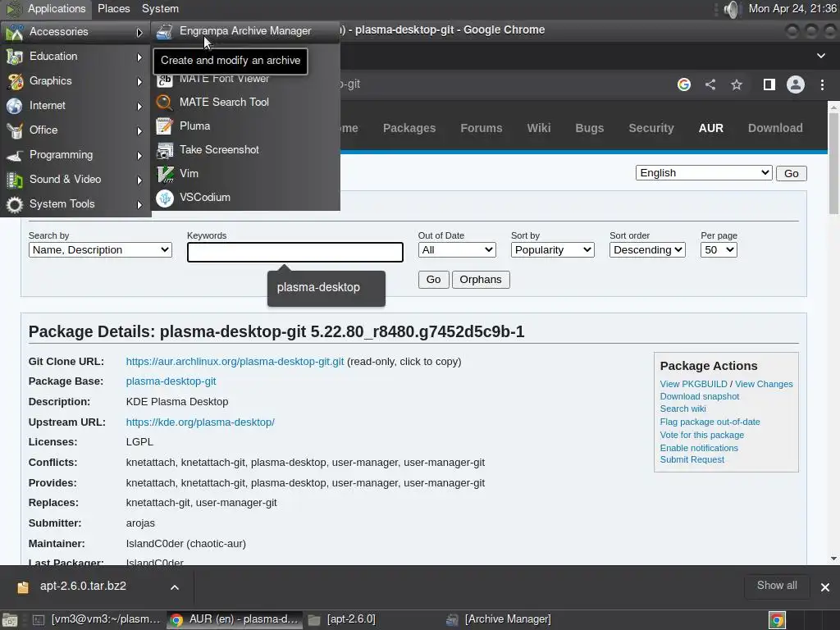Screen dimensions: 840x630
Task: Click the Office category icon
Action: coord(15,130)
